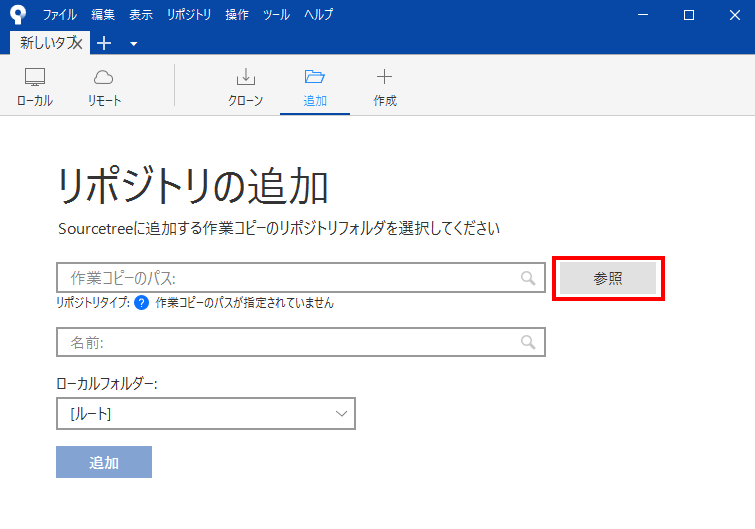Click the 参照 browse button
Screen dimensions: 755x529
[x=608, y=278]
